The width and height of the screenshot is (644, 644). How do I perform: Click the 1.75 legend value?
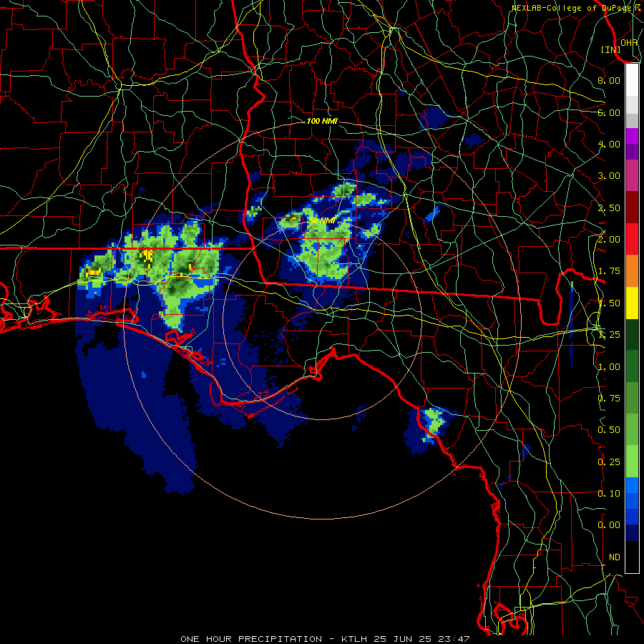(609, 271)
